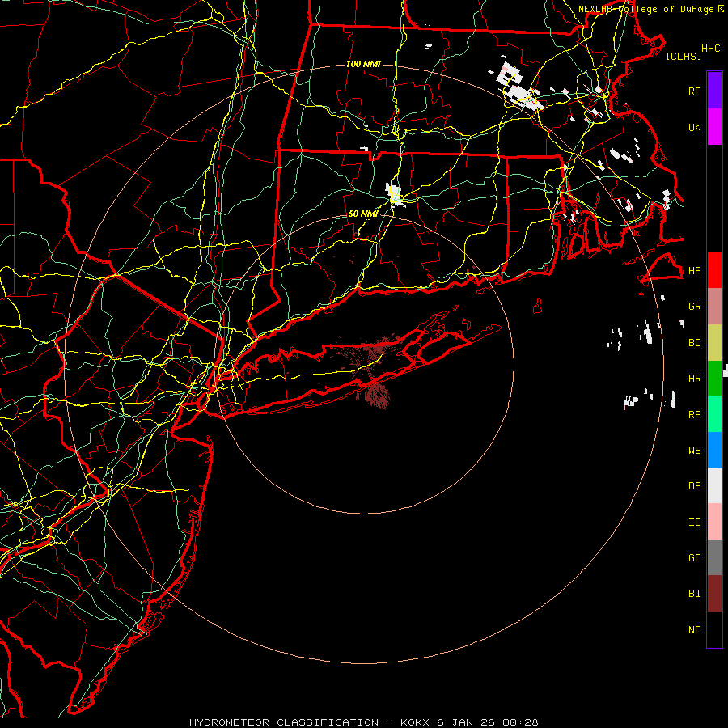
Task: Click the 'RF' legend label
Action: (694, 91)
